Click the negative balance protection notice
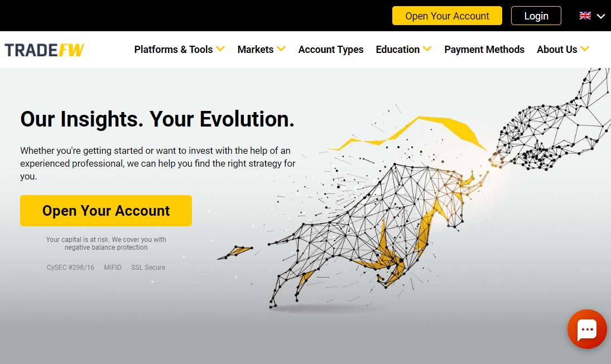The width and height of the screenshot is (611, 364). coord(106,243)
